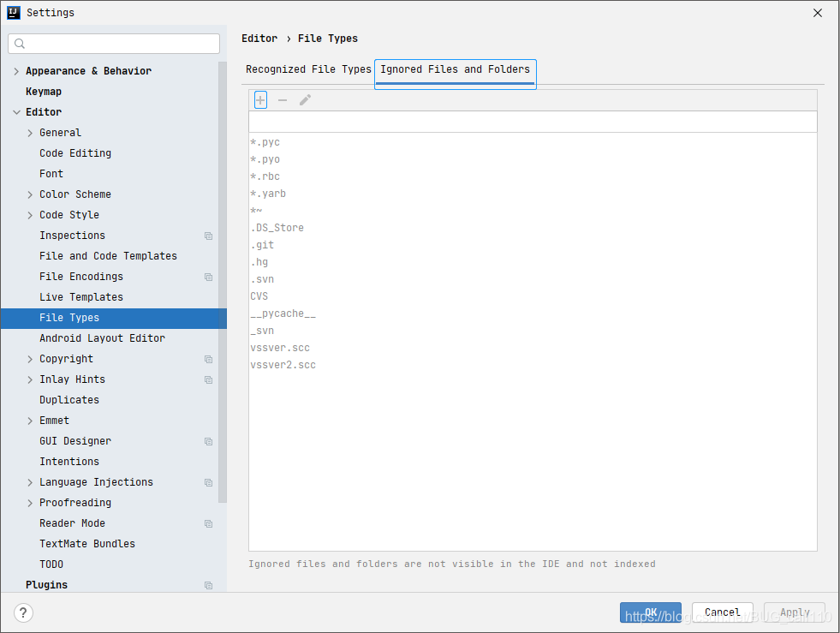Remove selected pattern using the minus icon
840x633 pixels.
tap(283, 99)
